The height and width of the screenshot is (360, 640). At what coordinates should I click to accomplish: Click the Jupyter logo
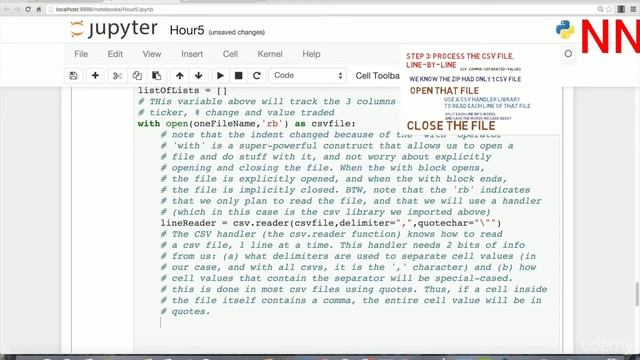click(114, 29)
